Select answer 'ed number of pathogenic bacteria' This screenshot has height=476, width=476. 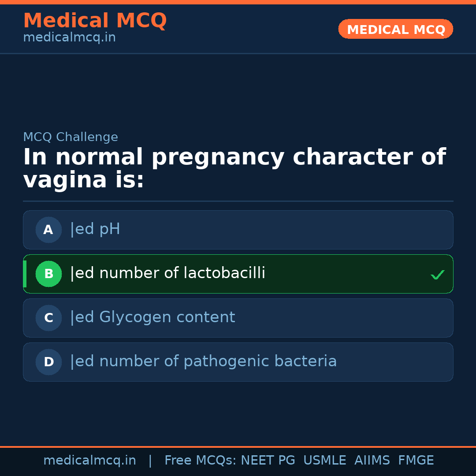tap(238, 362)
